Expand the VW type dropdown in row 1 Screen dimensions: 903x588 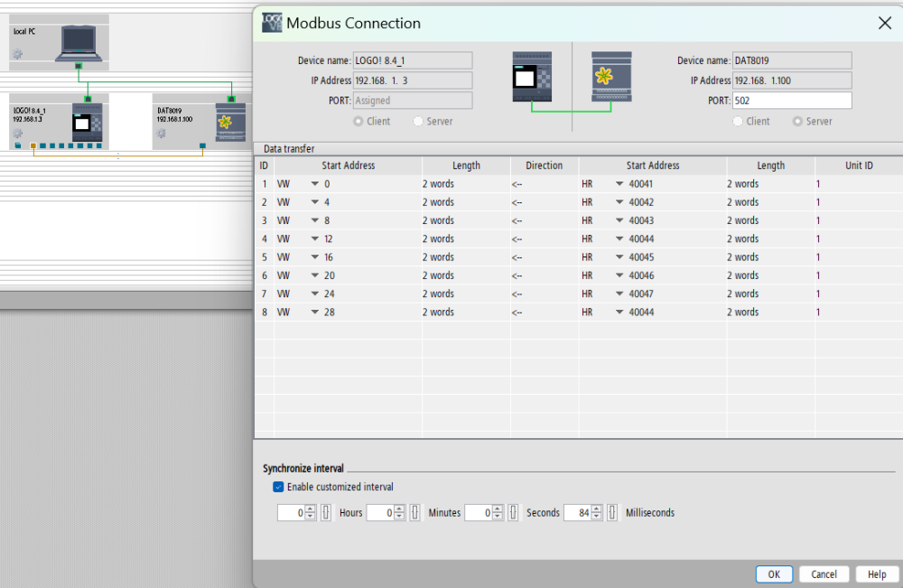[x=315, y=184]
